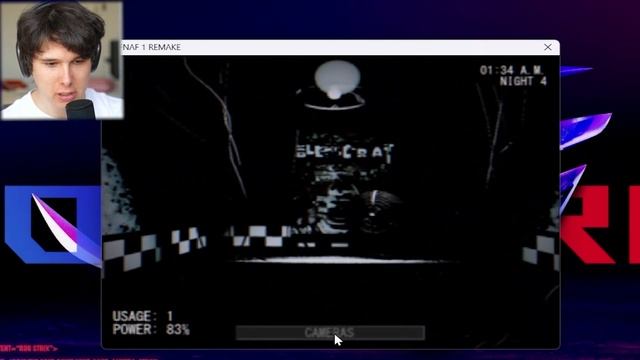640x360 pixels.
Task: Click the ceiling lamp above the desk
Action: pos(336,85)
